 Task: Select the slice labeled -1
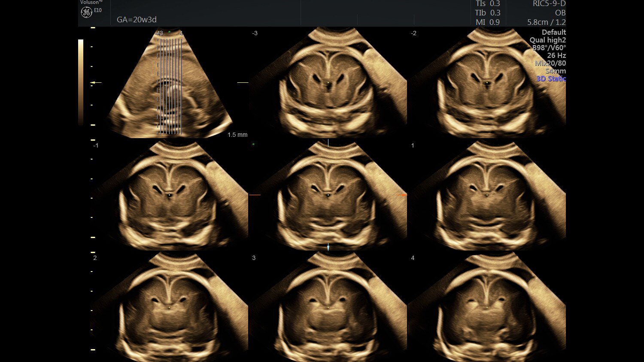pyautogui.click(x=169, y=195)
